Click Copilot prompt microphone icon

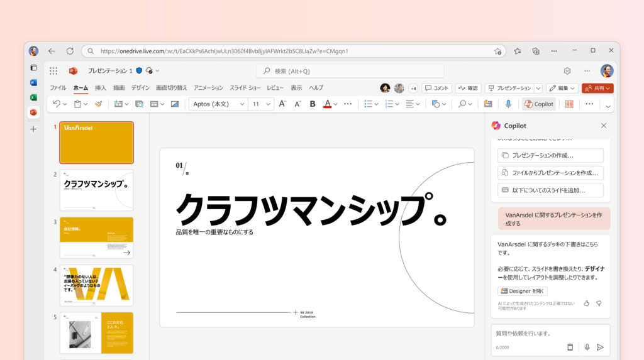587,347
